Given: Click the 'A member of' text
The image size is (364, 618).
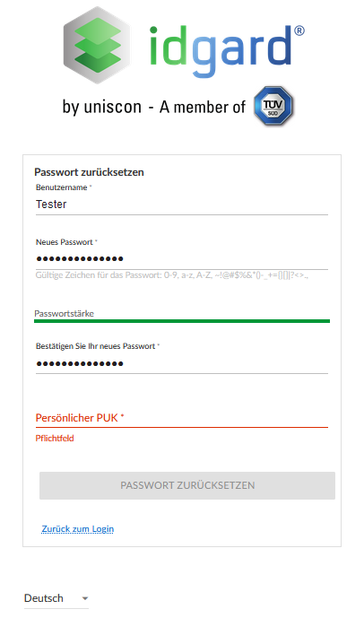Looking at the screenshot, I should (202, 107).
